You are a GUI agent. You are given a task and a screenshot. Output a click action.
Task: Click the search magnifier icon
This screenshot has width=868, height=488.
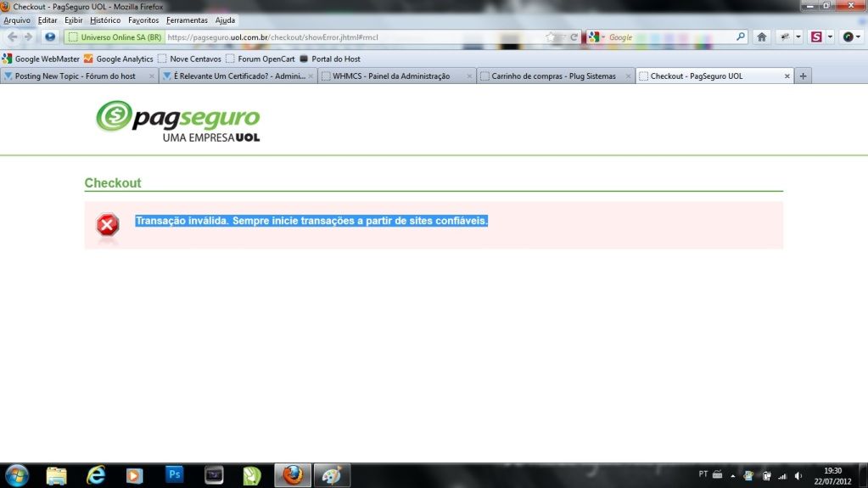741,36
